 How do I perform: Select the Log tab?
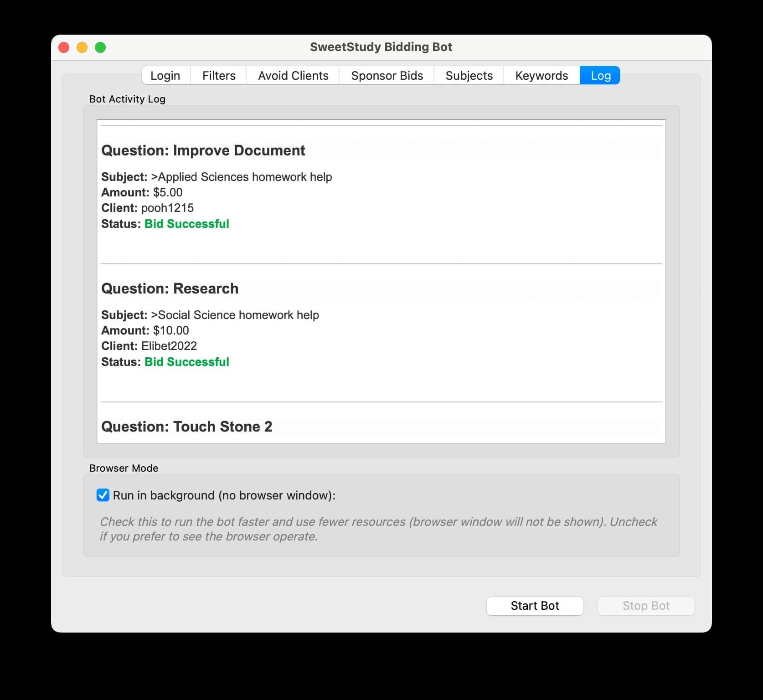(x=600, y=76)
